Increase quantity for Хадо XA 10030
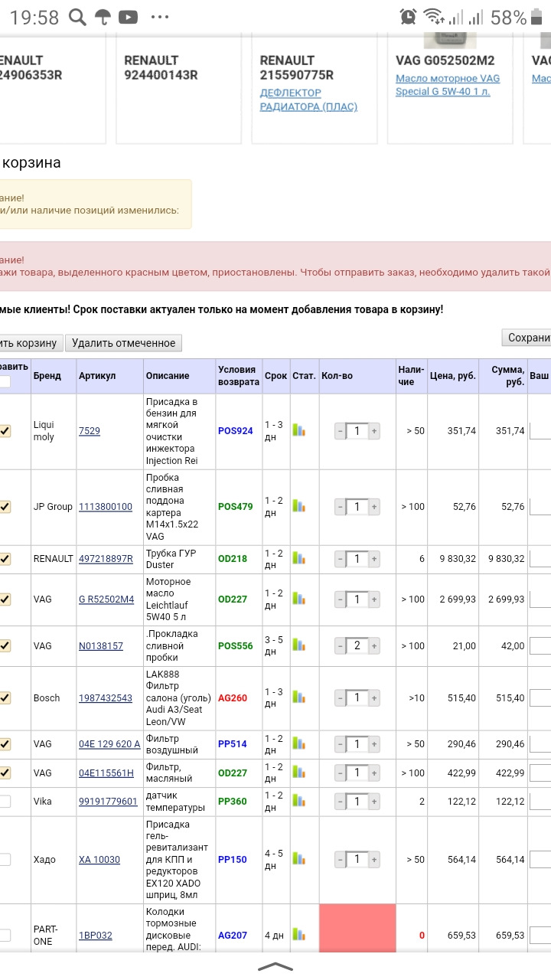The width and height of the screenshot is (551, 980). (374, 860)
